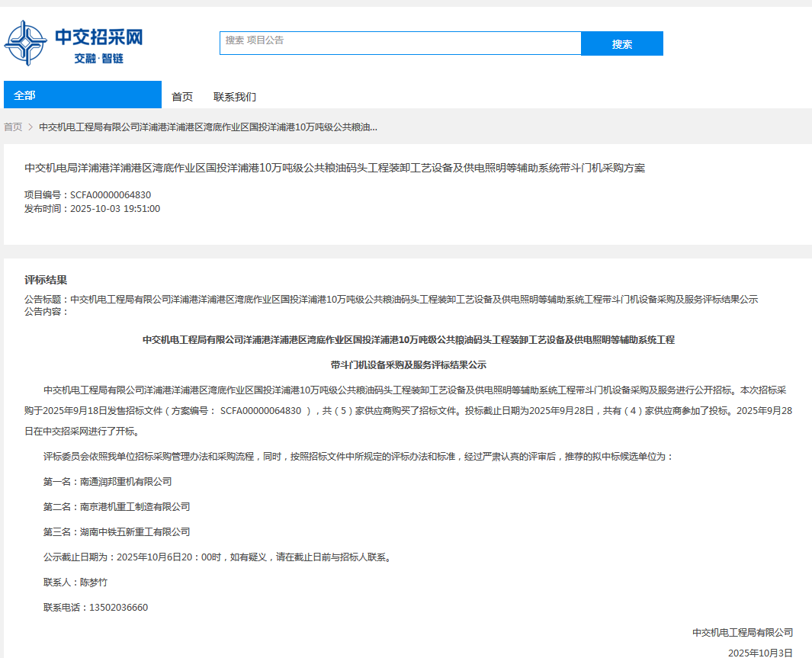Image resolution: width=812 pixels, height=658 pixels.
Task: Click publish time 2025-10-03 19:51:00
Action: coord(115,209)
